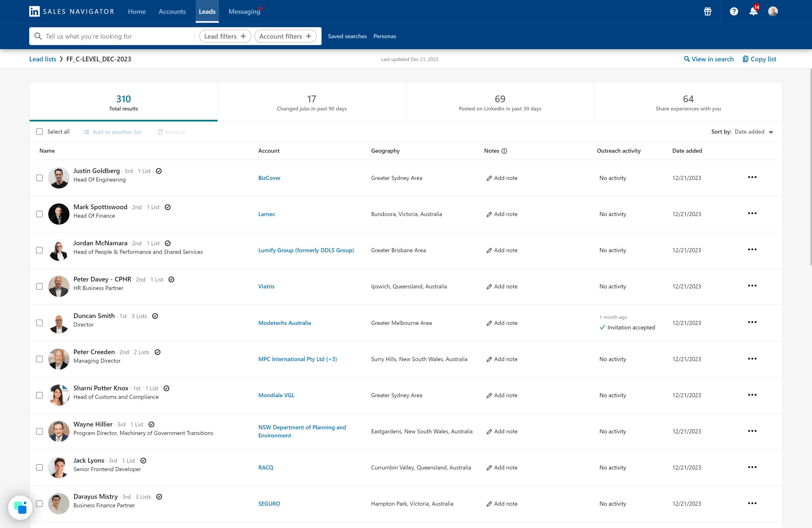Open more options for Jack Lyons

[x=752, y=468]
